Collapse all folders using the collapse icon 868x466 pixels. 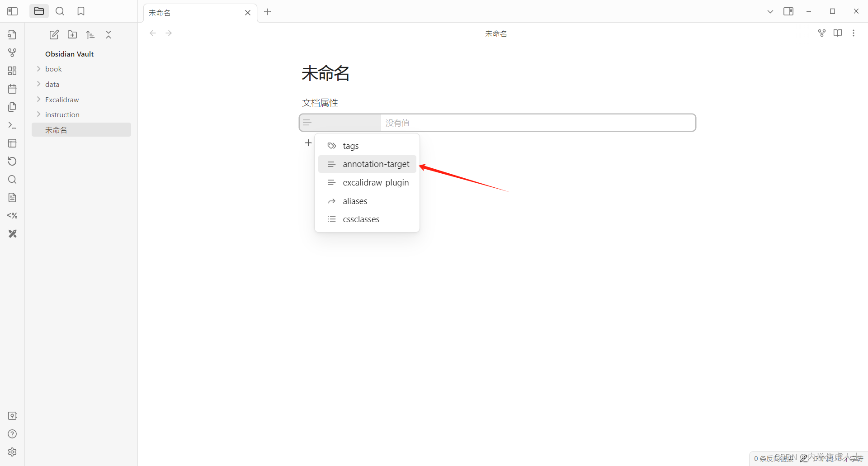(x=108, y=34)
